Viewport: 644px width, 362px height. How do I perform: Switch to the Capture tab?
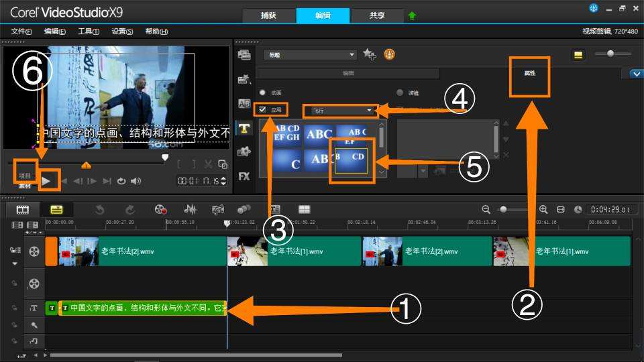point(268,15)
